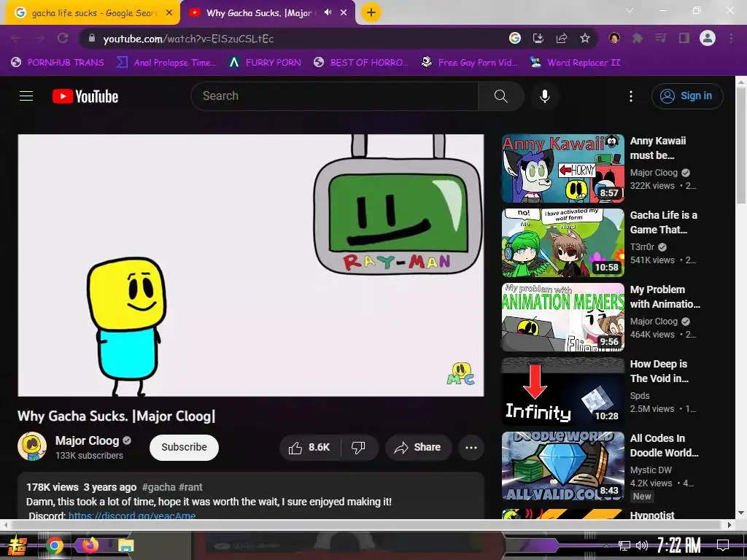The image size is (747, 560).
Task: Share this page icon in address bar
Action: click(562, 38)
